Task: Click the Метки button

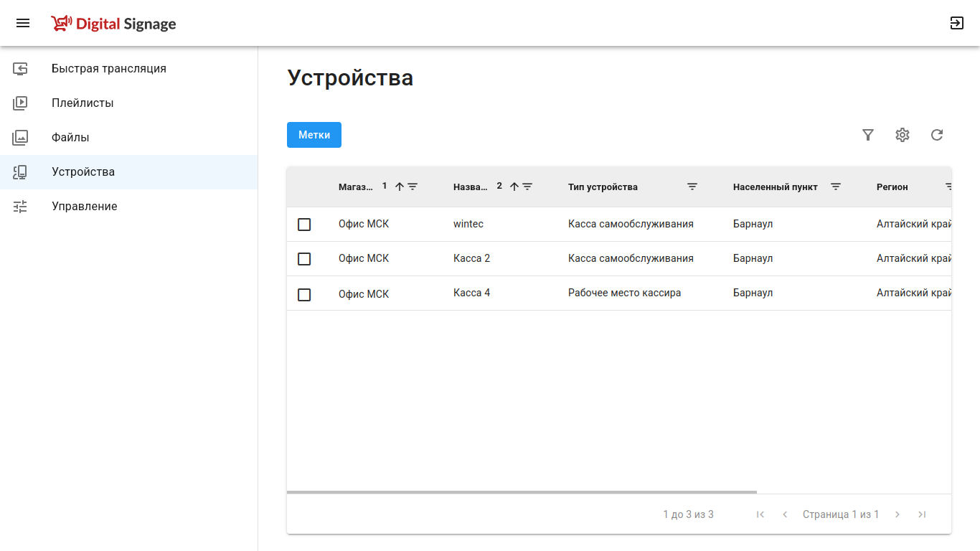Action: point(314,135)
